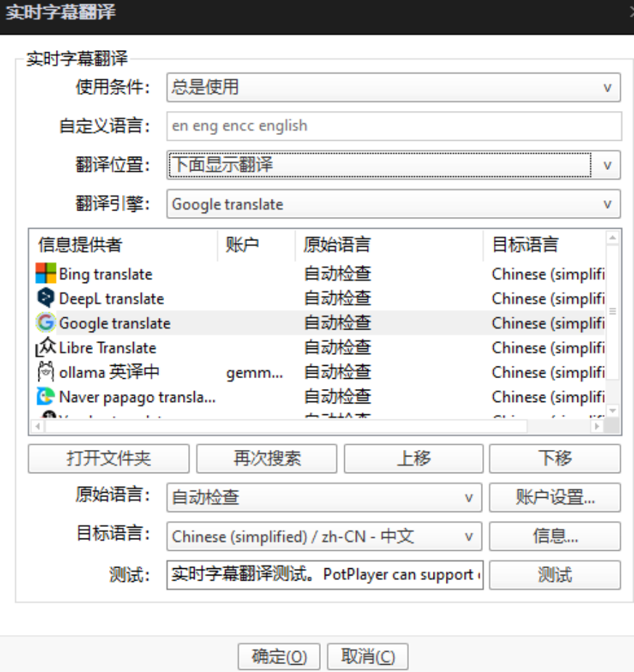Viewport: 634px width, 672px height.
Task: Click the horizontal scroll right arrow
Action: 597,427
